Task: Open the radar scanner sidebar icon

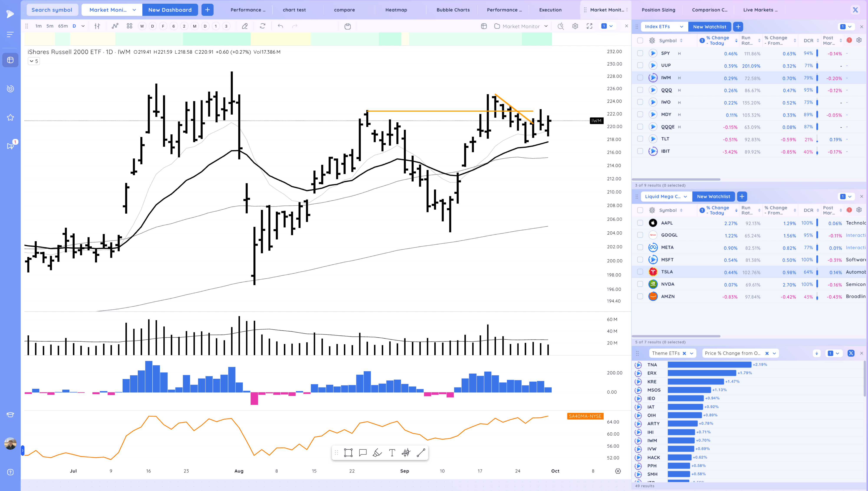Action: tap(10, 89)
